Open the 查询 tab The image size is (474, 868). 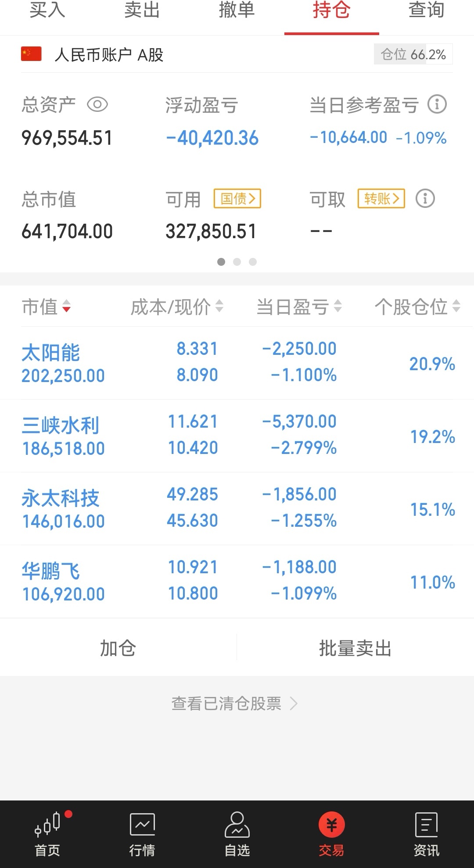tap(426, 11)
